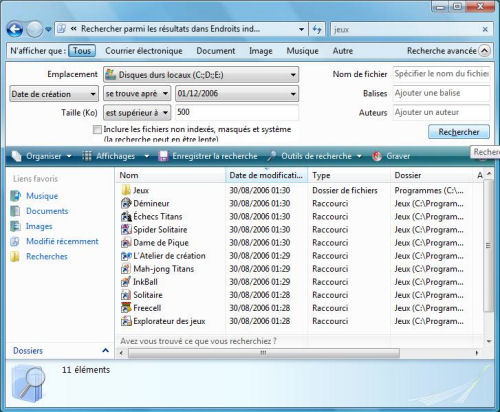
Task: Select the 'Mah-jong Titans' shortcut icon
Action: tap(126, 269)
